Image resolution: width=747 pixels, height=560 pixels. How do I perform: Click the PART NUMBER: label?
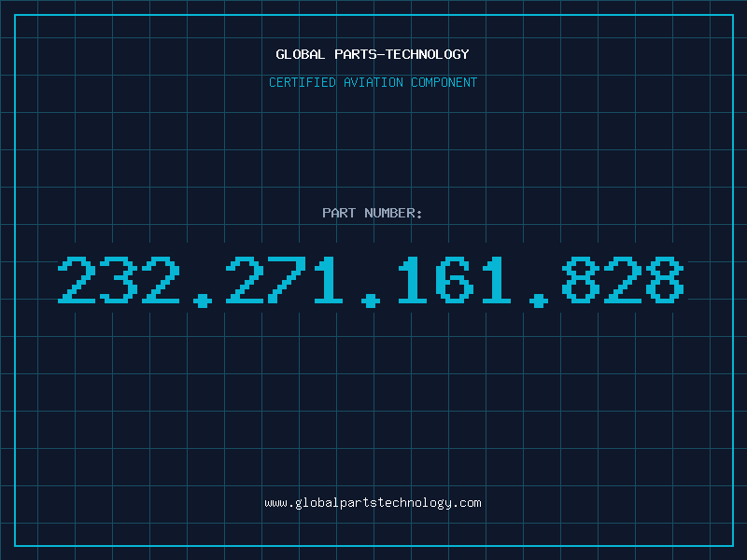point(373,213)
